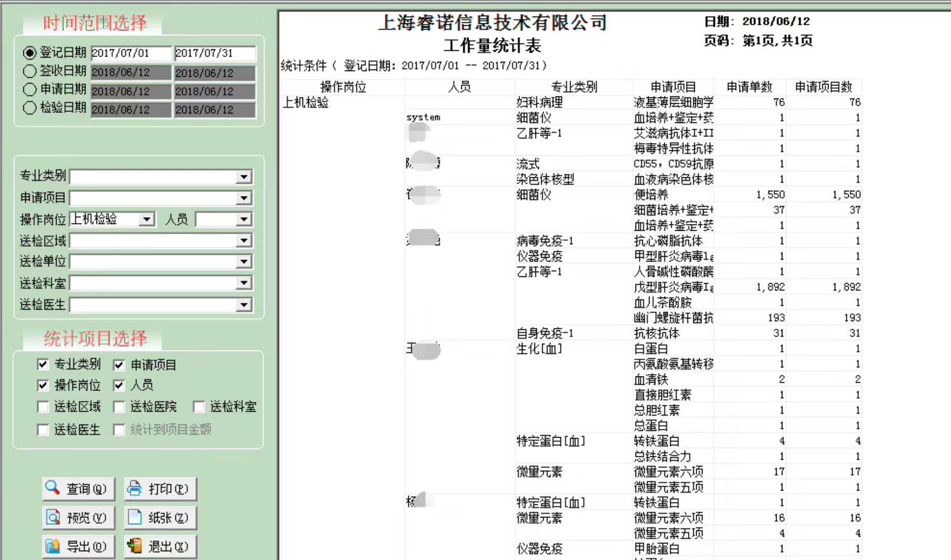Click the 登记日期 end date field
The image size is (951, 560).
click(x=214, y=53)
